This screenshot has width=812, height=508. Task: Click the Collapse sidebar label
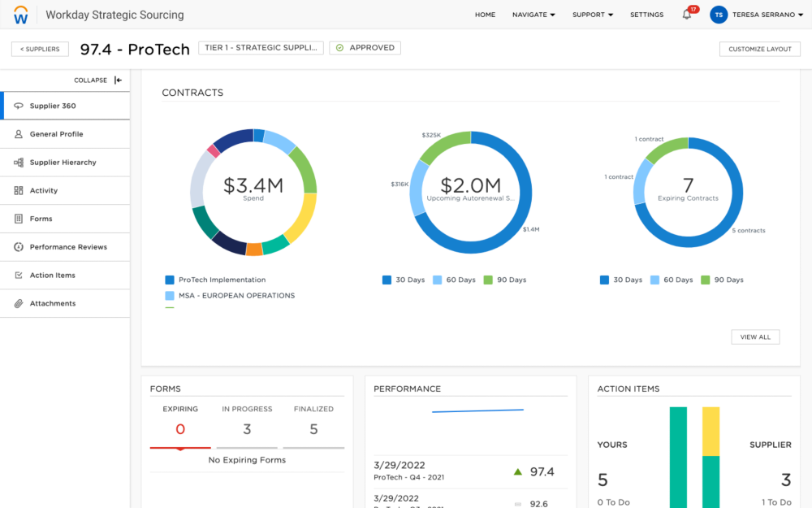point(91,80)
